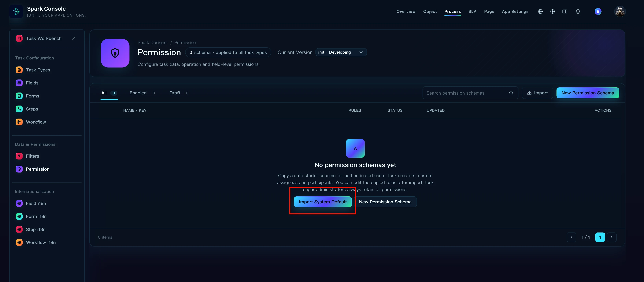Open the Page nav item
644x282 pixels.
point(489,11)
